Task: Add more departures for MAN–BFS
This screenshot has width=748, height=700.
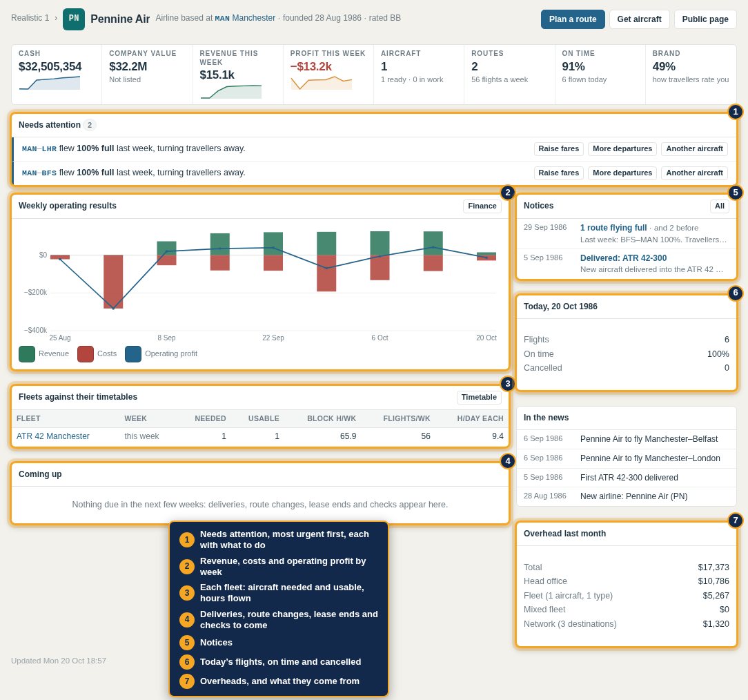Action: click(x=622, y=173)
